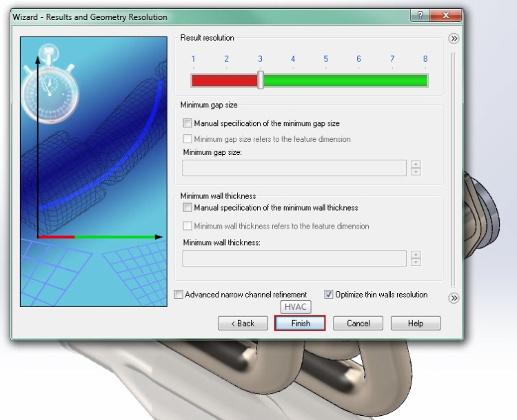Uncheck Optimize thin walls resolution
517x420 pixels.
328,294
